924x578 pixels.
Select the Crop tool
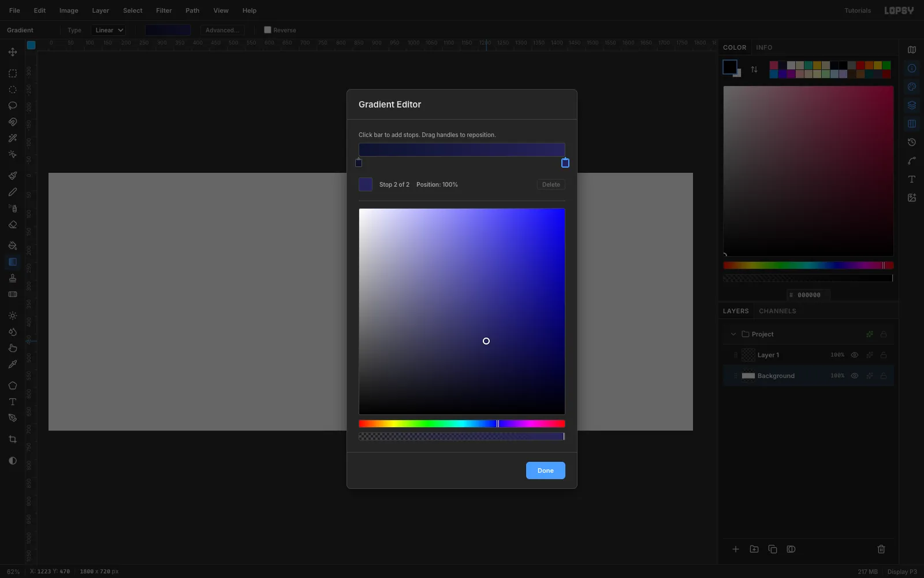[12, 439]
